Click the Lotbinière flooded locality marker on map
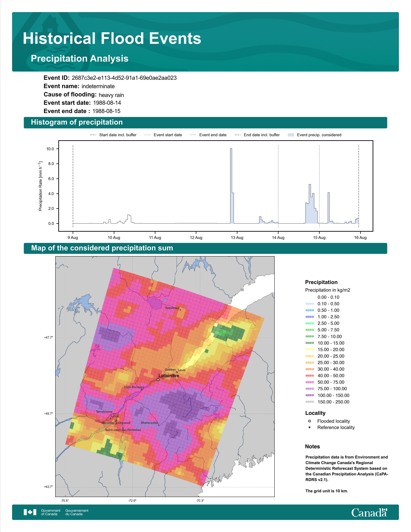This screenshot has width=411, height=532. click(x=158, y=379)
